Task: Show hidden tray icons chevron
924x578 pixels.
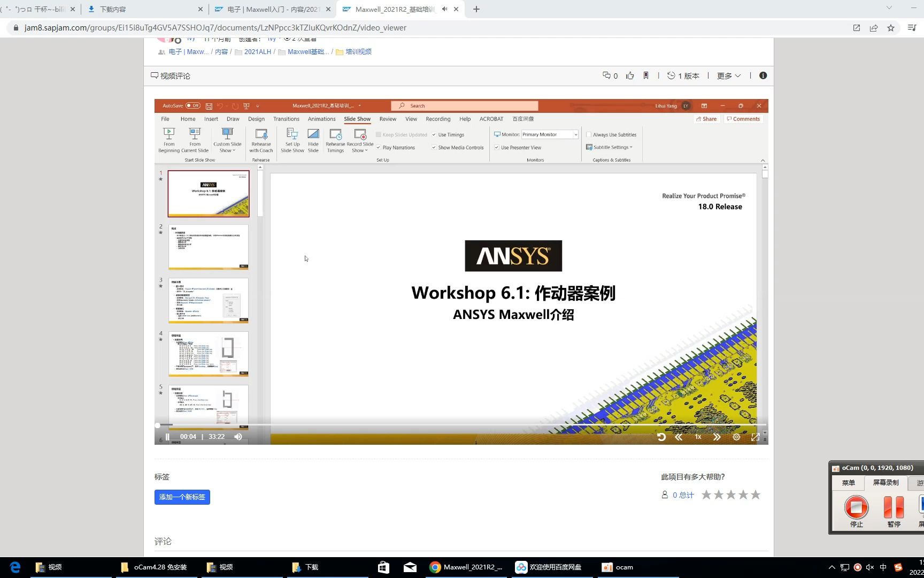Action: coord(831,567)
